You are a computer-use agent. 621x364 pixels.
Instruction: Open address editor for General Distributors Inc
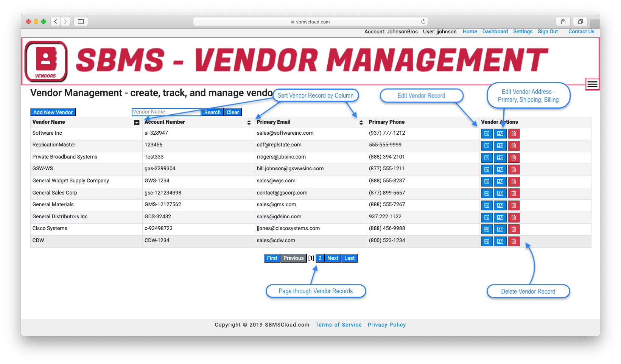pyautogui.click(x=500, y=218)
